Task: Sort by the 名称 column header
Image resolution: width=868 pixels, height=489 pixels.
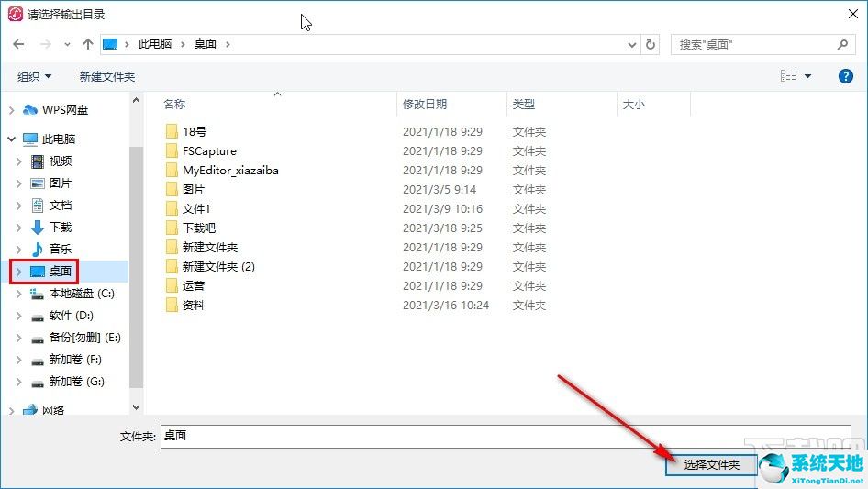Action: [x=173, y=104]
